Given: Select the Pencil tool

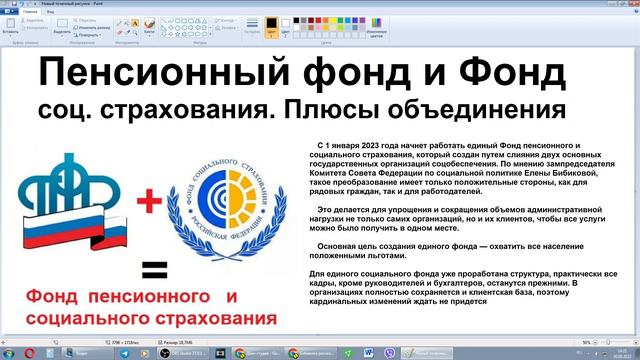Looking at the screenshot, I should point(119,23).
